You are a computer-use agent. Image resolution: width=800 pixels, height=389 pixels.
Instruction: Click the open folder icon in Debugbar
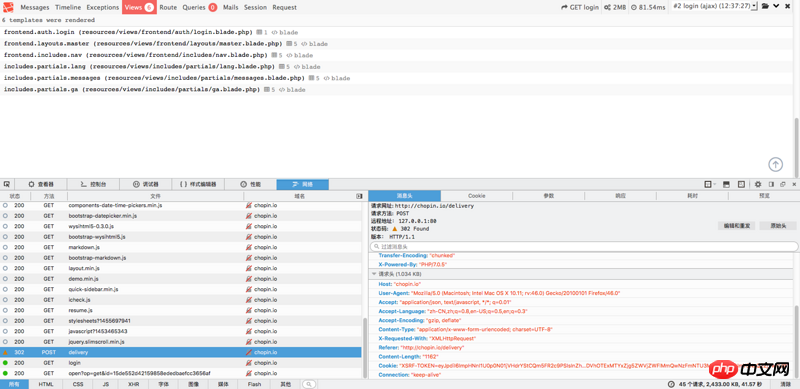click(x=765, y=6)
